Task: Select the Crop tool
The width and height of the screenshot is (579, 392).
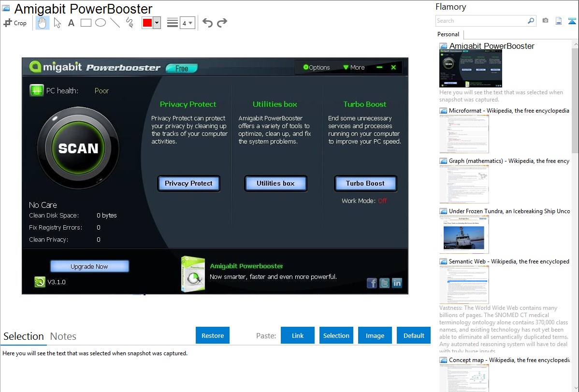Action: (15, 23)
